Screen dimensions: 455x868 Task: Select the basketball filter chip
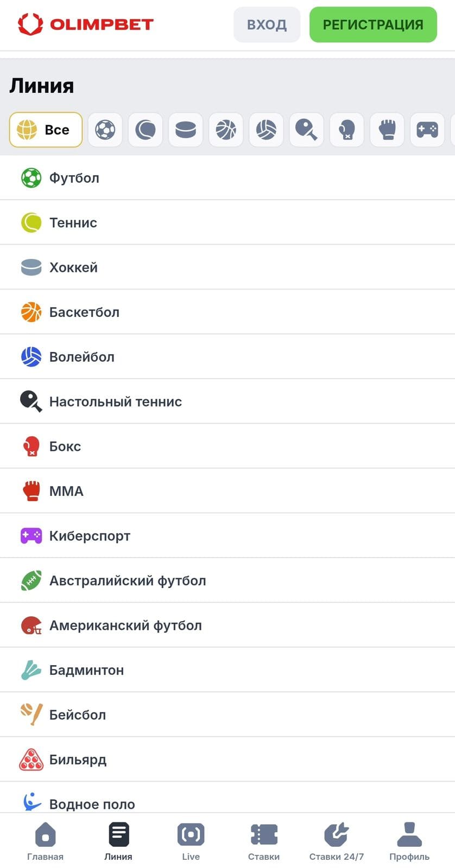226,130
